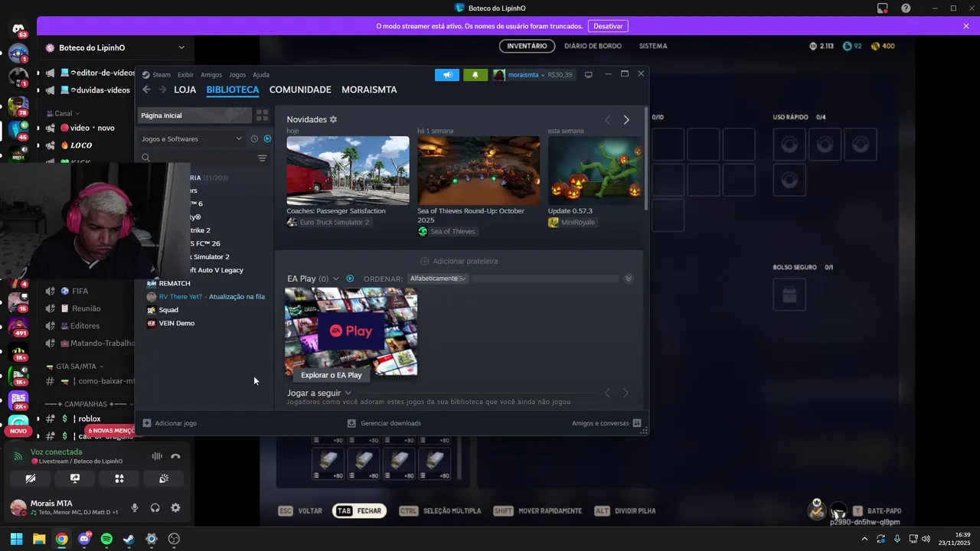Open File Explorer from the taskbar
980x551 pixels.
click(x=39, y=539)
